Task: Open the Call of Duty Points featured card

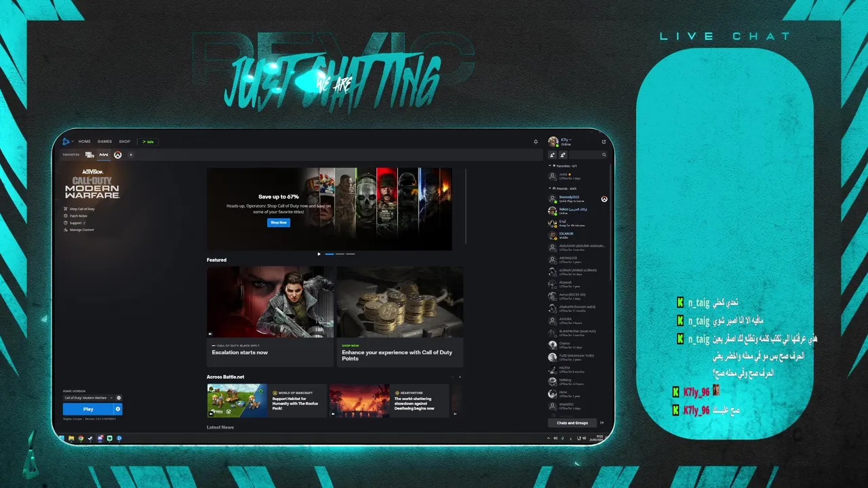Action: click(x=400, y=316)
